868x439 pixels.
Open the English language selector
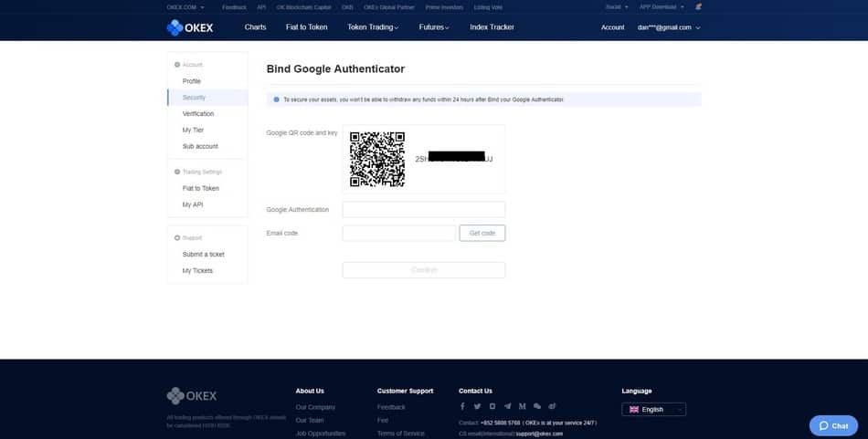click(x=654, y=409)
